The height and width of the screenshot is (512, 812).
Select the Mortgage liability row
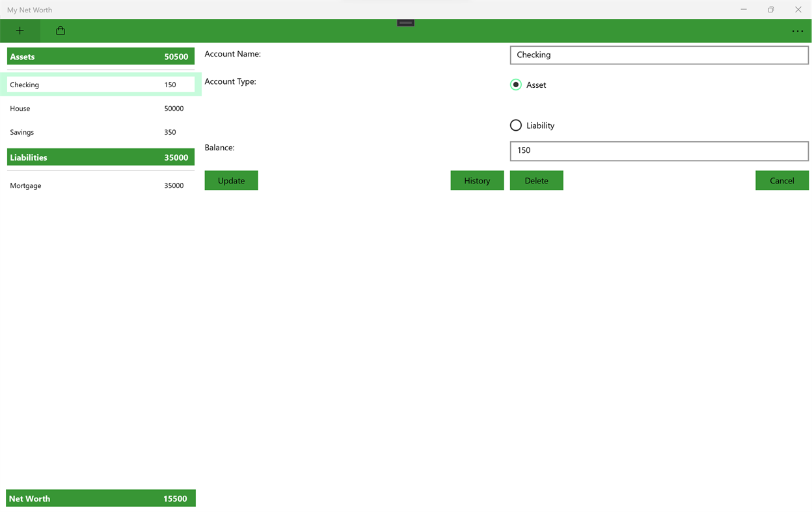(x=101, y=185)
